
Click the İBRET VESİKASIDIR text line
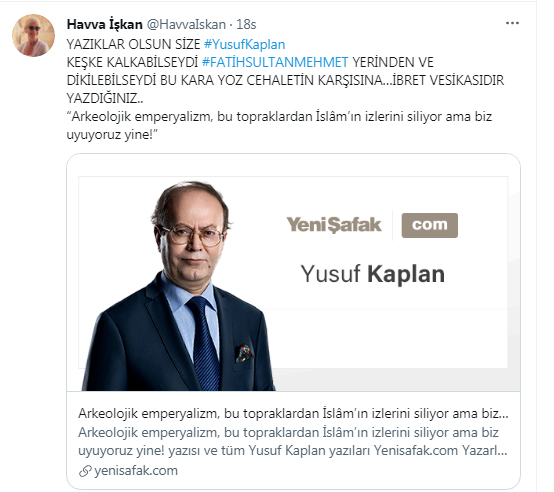pyautogui.click(x=448, y=81)
